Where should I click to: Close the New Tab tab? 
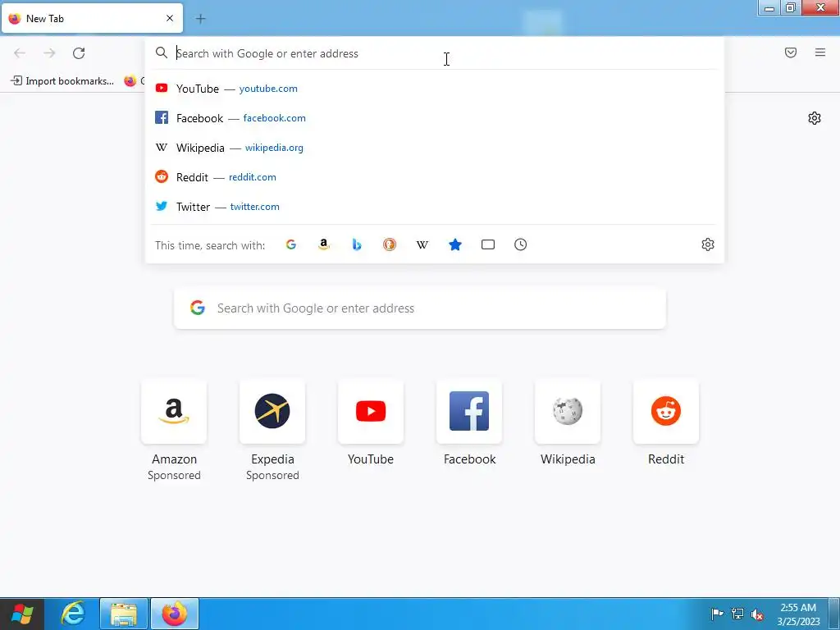coord(170,18)
